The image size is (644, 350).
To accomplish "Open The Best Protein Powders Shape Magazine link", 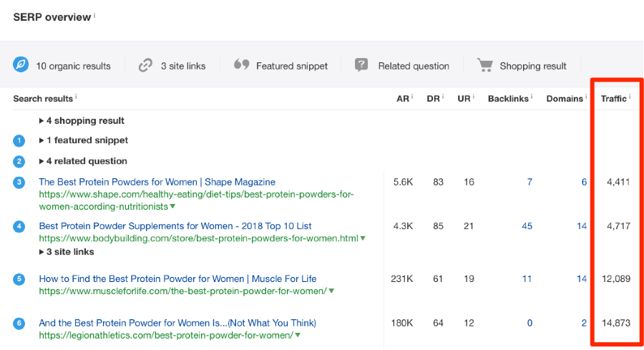I will pyautogui.click(x=157, y=182).
